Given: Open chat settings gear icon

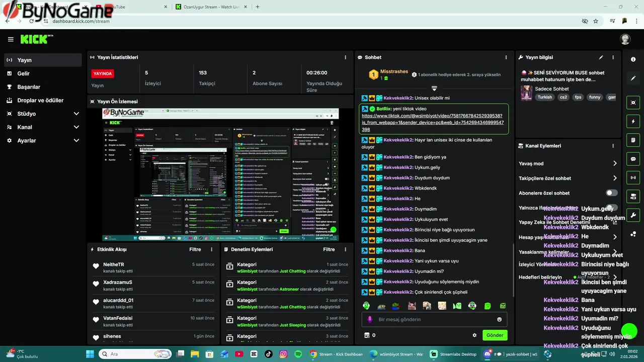Looking at the screenshot, I should pos(474,335).
